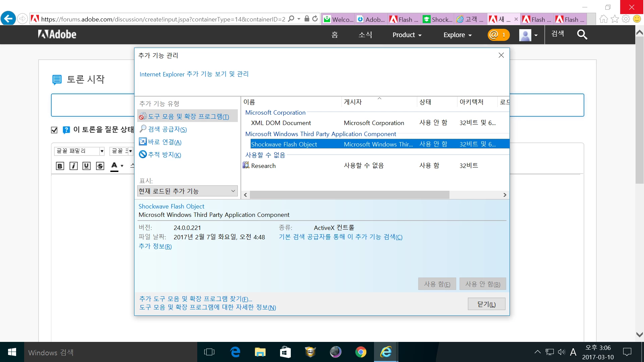
Task: Uncheck the mark-as-question checkbox
Action: pos(54,130)
